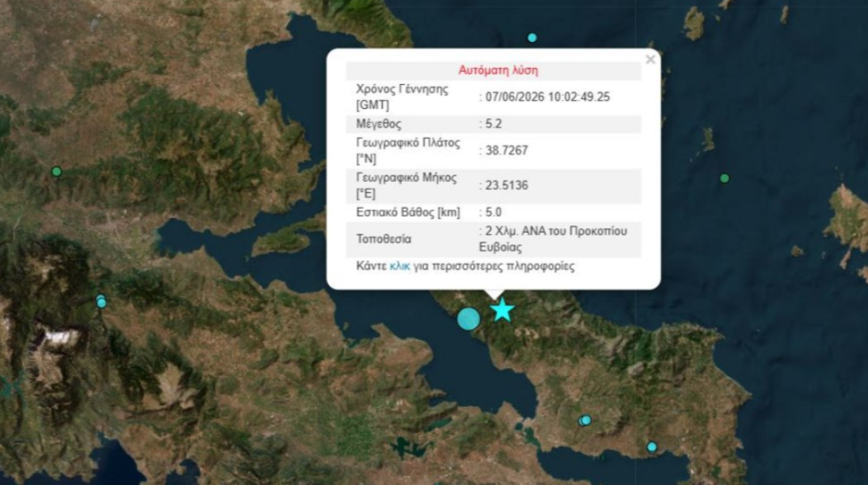
Task: Click the cyan dot on the southeastern coast
Action: (x=652, y=447)
